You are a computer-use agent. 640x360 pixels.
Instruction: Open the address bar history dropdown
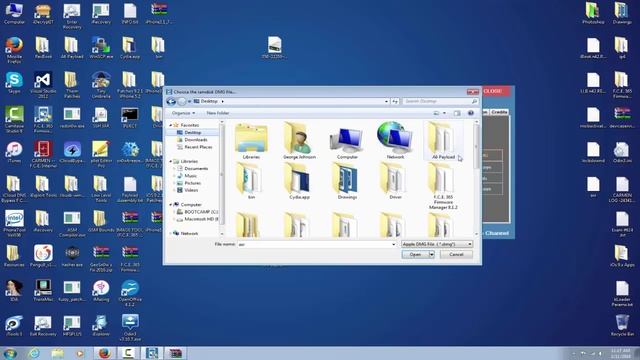[x=386, y=101]
